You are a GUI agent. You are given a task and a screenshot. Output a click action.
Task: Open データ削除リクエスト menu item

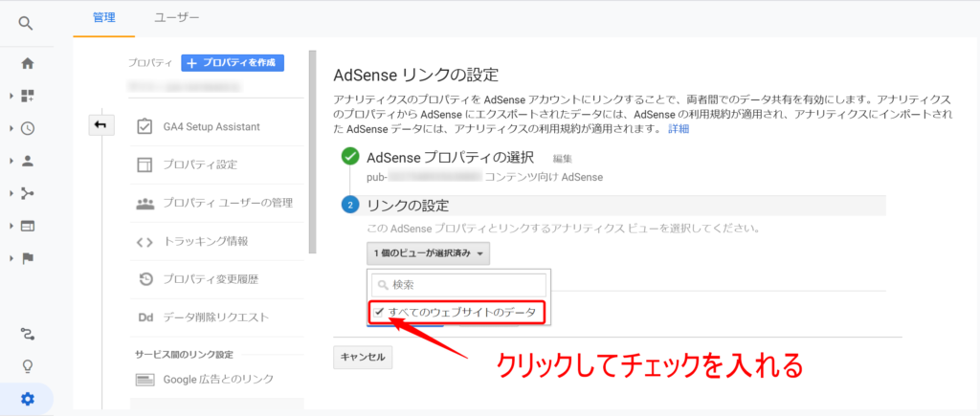217,317
